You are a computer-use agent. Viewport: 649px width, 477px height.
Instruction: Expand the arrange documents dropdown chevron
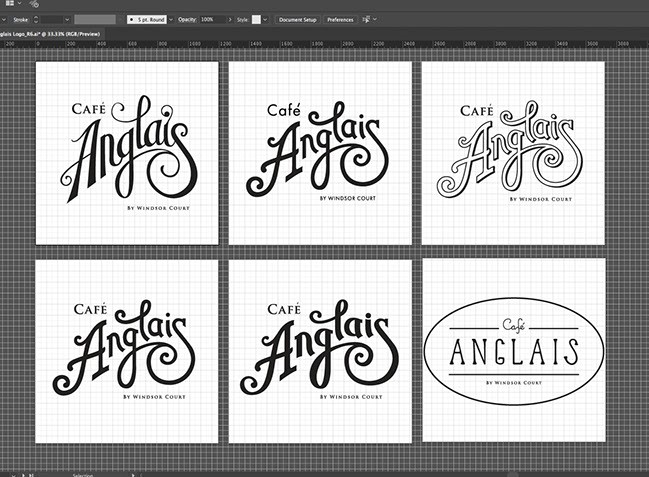tap(19, 3)
